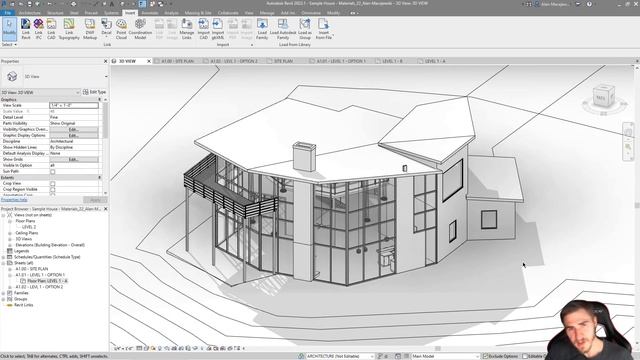Click the Link Topography tool
Viewport: 640px width, 360px height.
[69, 29]
